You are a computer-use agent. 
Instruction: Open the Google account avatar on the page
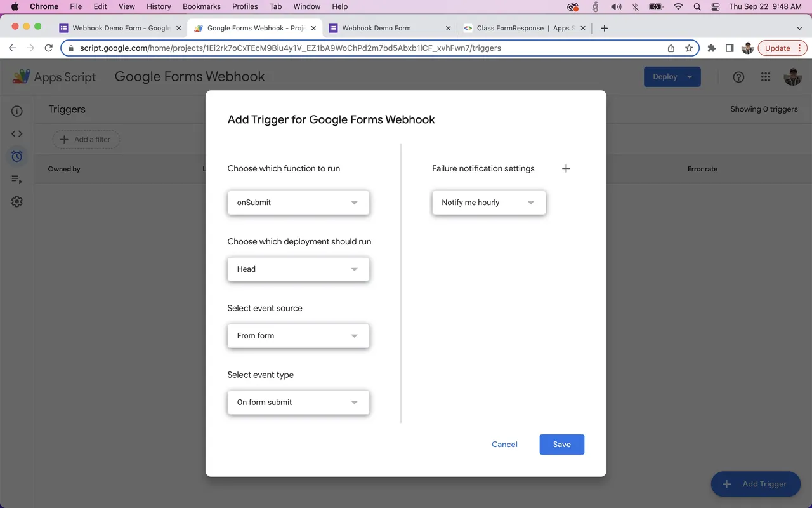point(792,77)
